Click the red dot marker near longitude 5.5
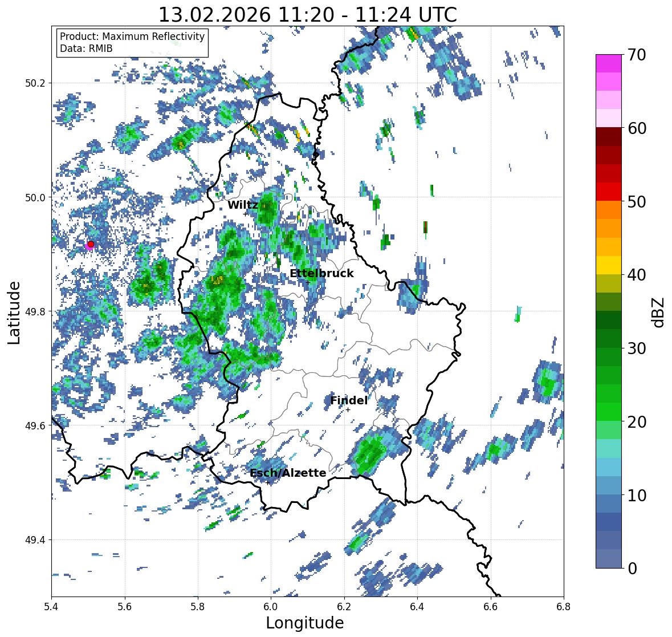The height and width of the screenshot is (637, 672). (91, 244)
